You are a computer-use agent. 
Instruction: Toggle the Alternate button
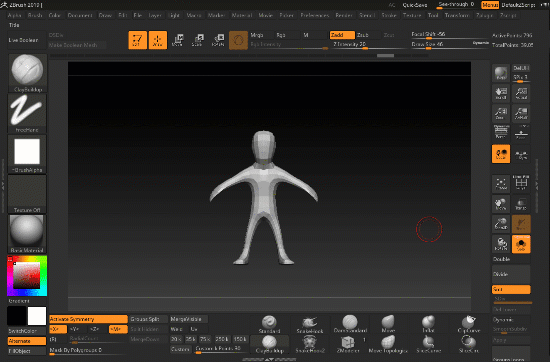(27, 341)
